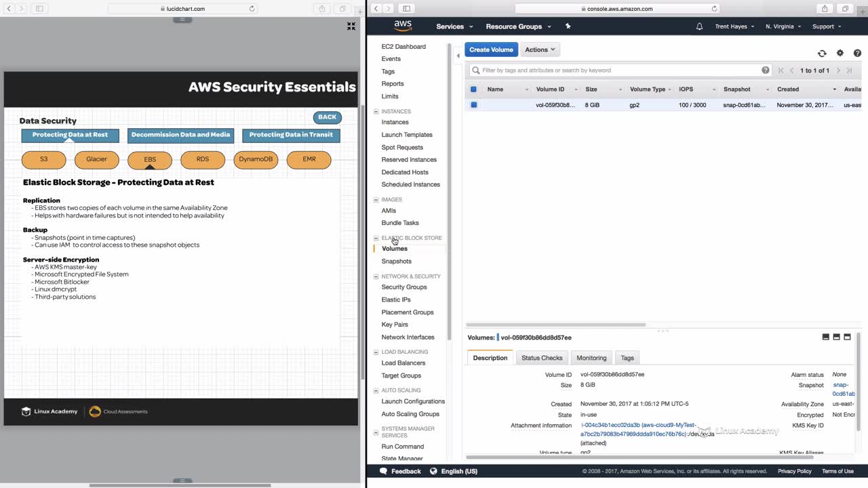
Task: Reload the lucidchart.com page
Action: point(252,9)
